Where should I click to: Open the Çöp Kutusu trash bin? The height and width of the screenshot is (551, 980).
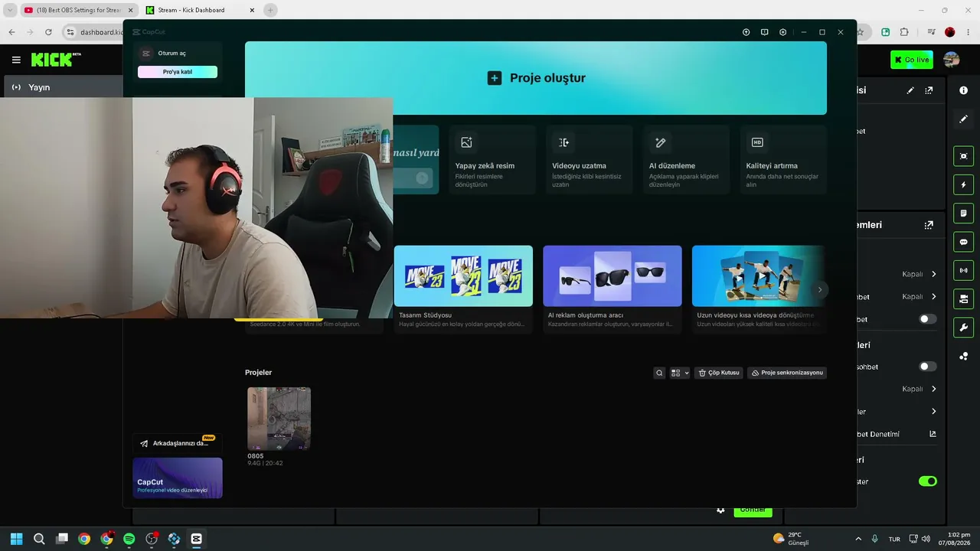coord(719,373)
